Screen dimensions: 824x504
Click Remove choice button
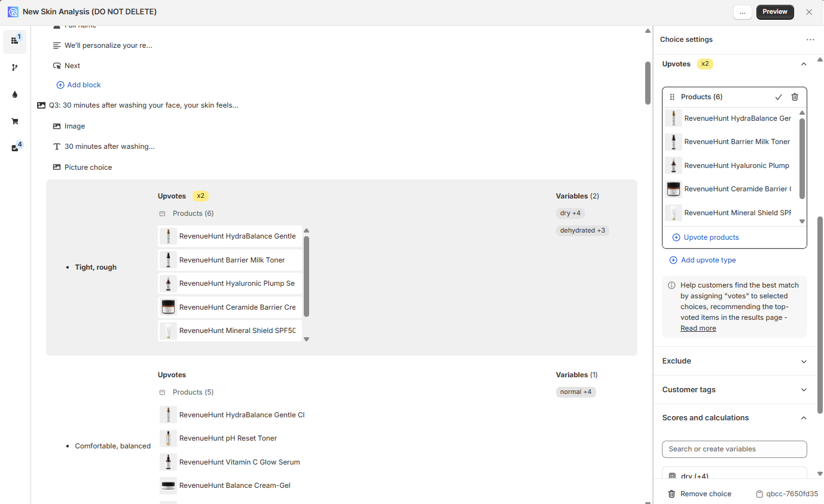tap(700, 494)
